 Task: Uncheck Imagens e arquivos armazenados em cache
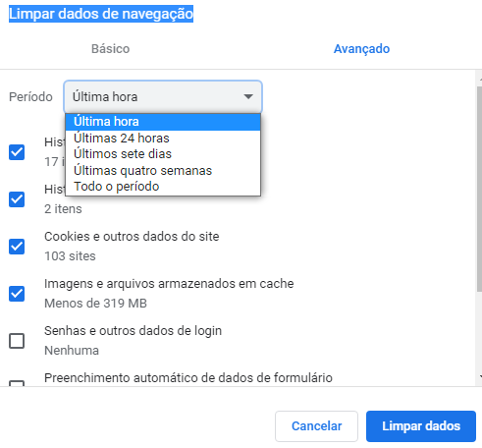pyautogui.click(x=17, y=294)
